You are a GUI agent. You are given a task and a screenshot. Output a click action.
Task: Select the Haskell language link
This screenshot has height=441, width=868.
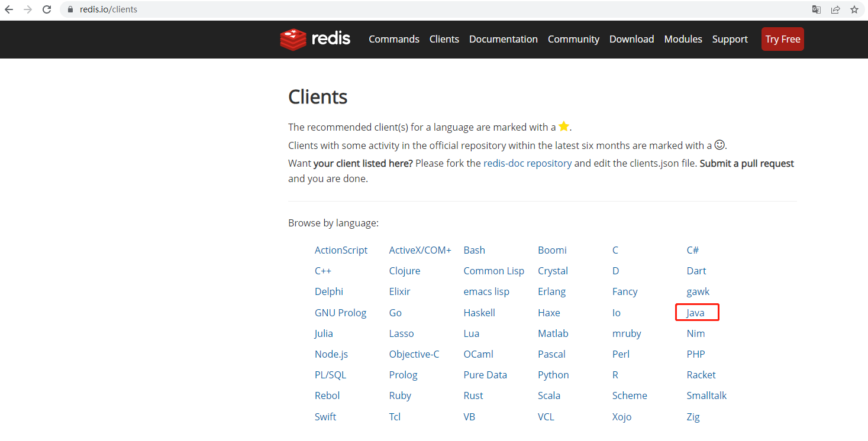[x=479, y=313]
